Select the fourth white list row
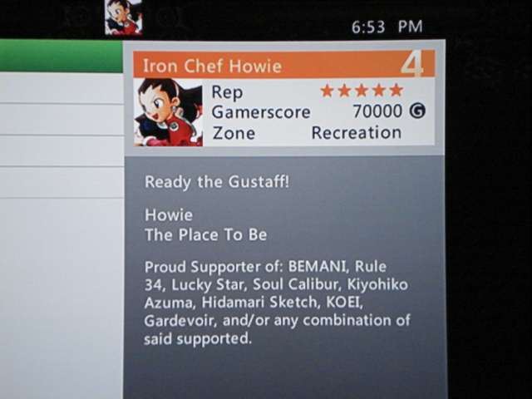Viewport: 532px width, 399px height. [x=62, y=182]
